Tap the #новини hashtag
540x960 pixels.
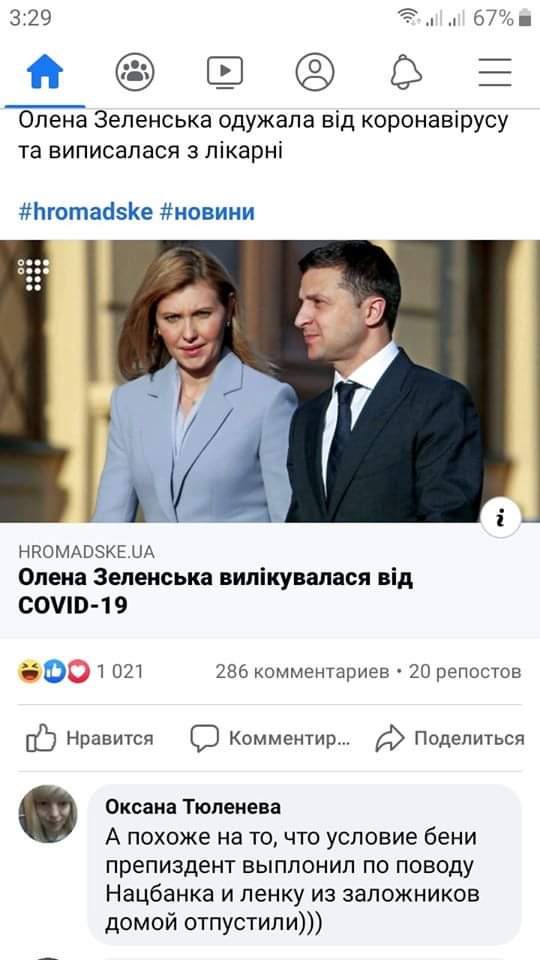point(207,212)
